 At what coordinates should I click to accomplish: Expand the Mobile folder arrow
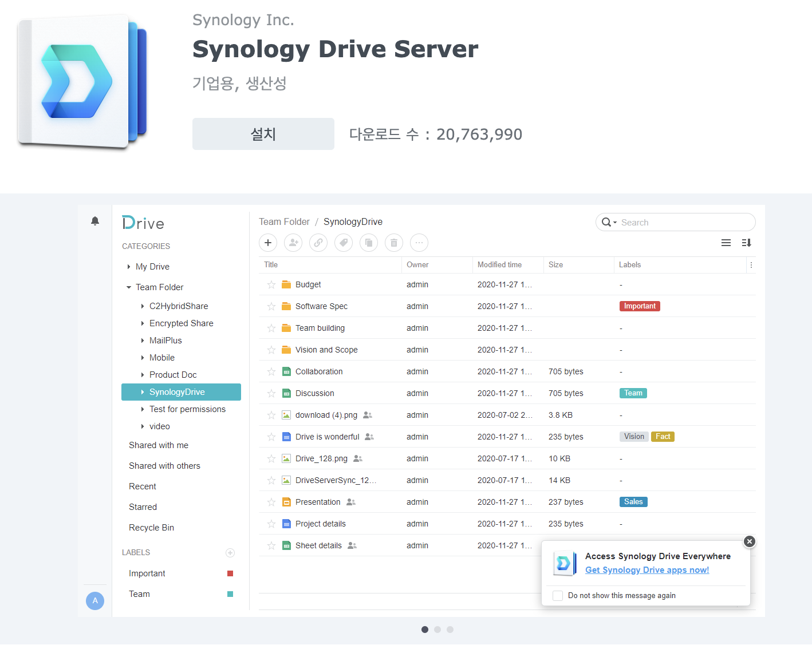[x=143, y=358]
